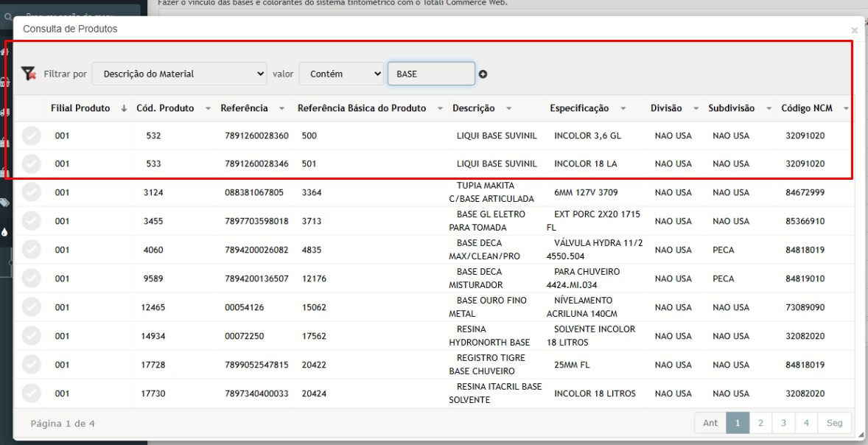Mark the checkmark for product 14934
This screenshot has height=445, width=868.
click(x=32, y=336)
